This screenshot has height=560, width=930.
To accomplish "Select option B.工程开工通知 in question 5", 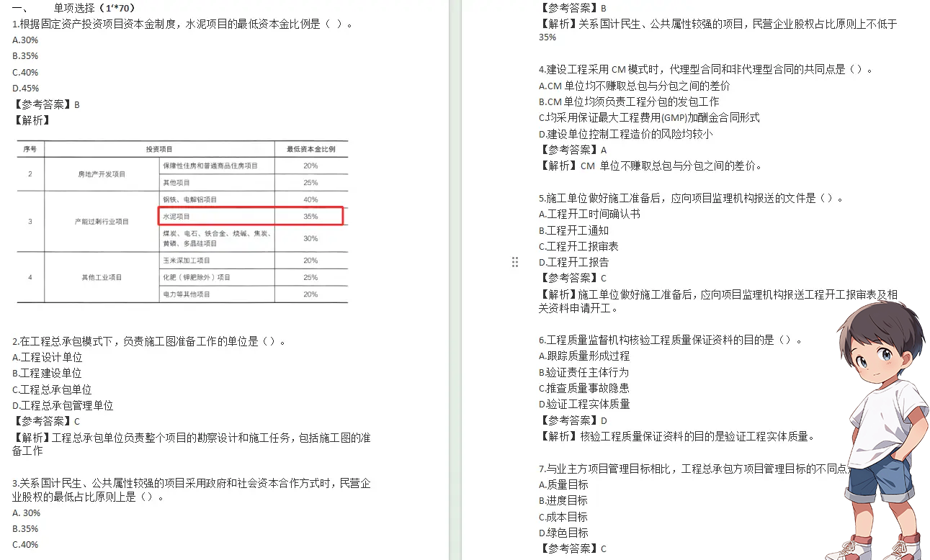I will click(x=572, y=230).
